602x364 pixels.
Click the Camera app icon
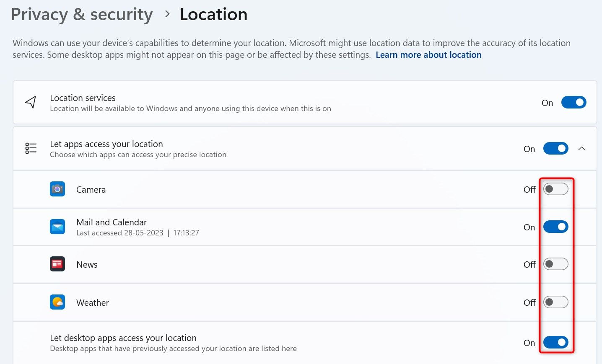click(x=57, y=189)
